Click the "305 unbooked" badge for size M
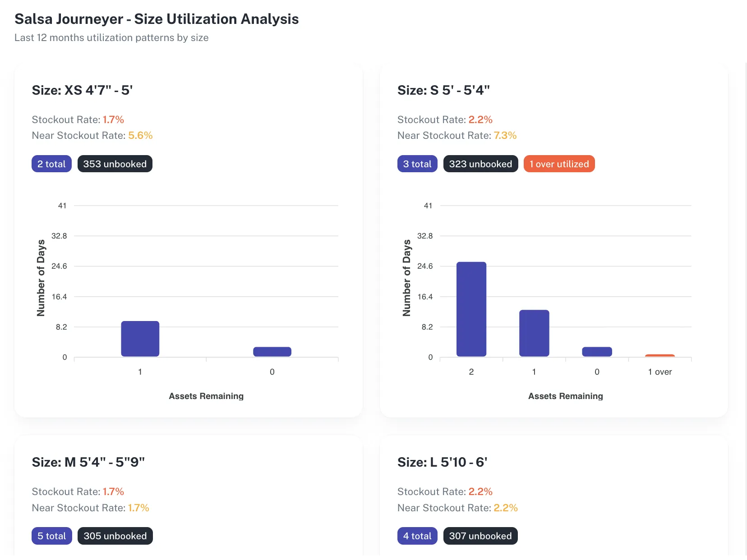The height and width of the screenshot is (560, 747). point(115,536)
